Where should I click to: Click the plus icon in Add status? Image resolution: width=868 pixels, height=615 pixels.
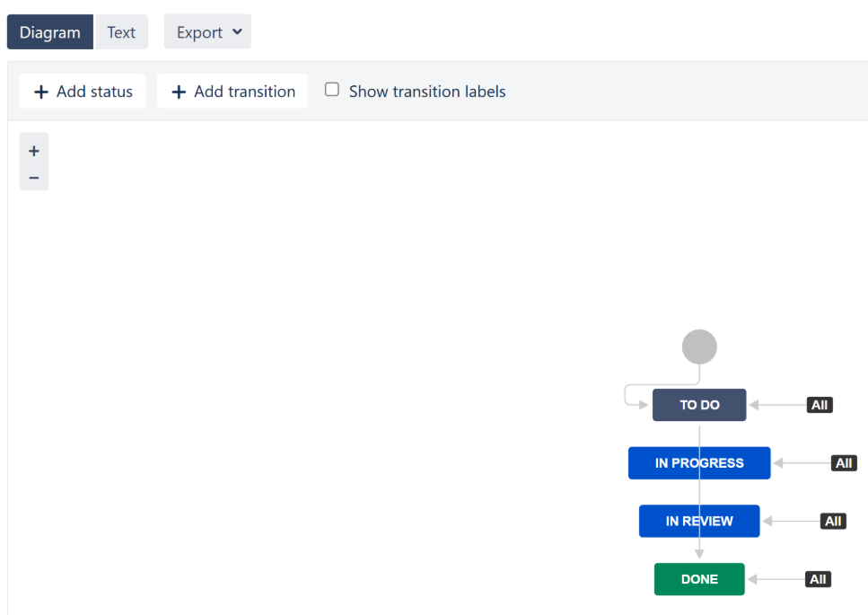[41, 92]
